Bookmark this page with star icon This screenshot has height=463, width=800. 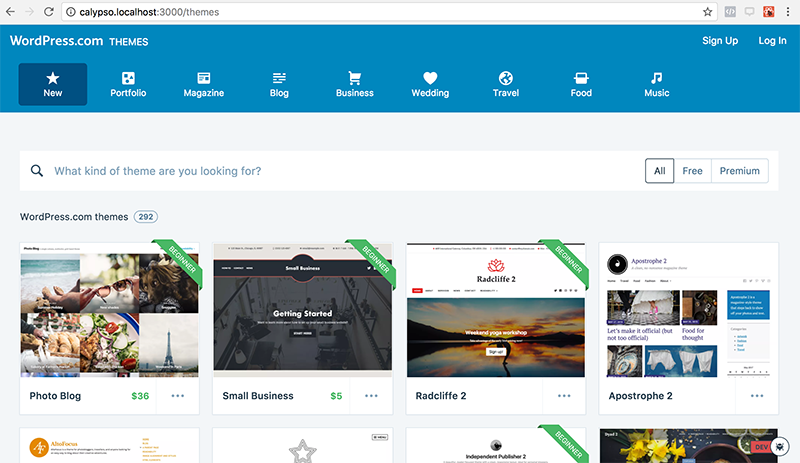click(707, 12)
